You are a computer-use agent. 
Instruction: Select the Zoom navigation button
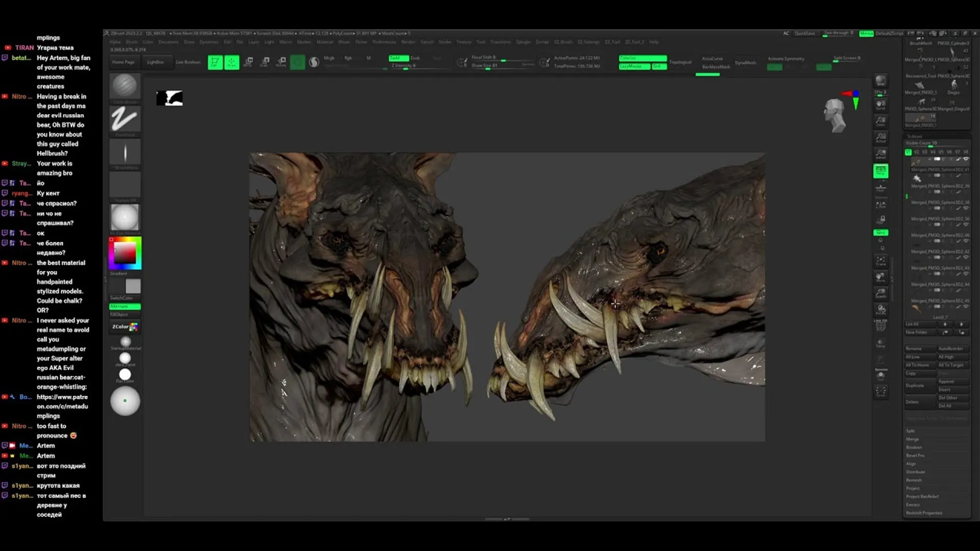click(880, 121)
